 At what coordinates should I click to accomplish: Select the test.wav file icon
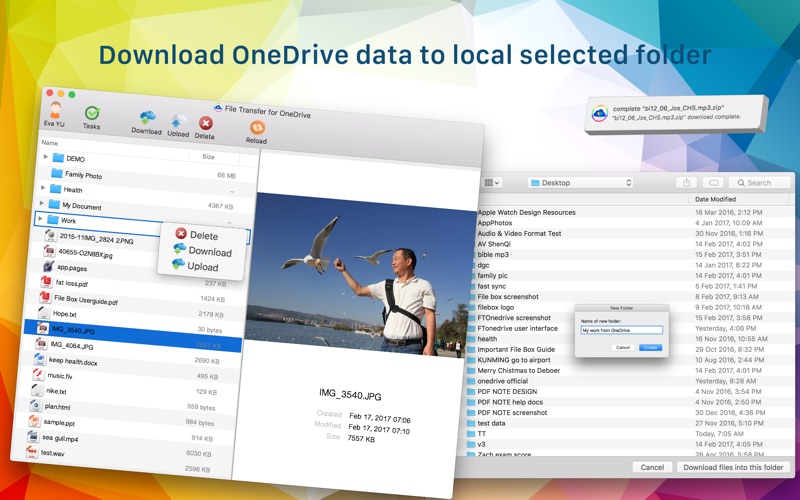32,452
